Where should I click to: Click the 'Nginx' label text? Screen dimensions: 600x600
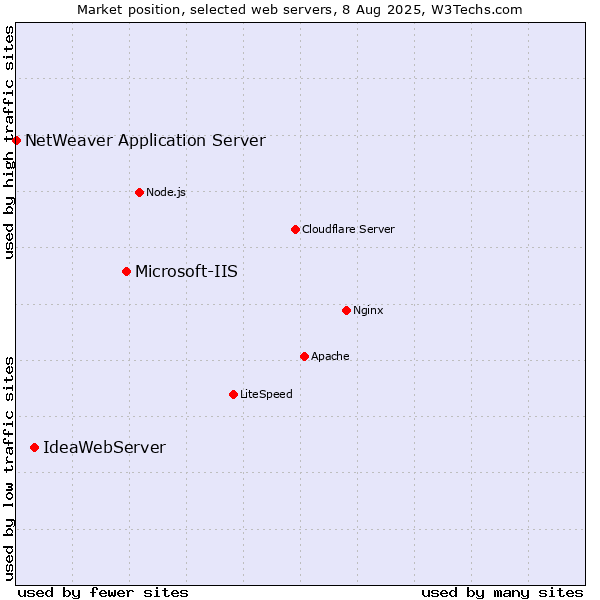point(368,310)
